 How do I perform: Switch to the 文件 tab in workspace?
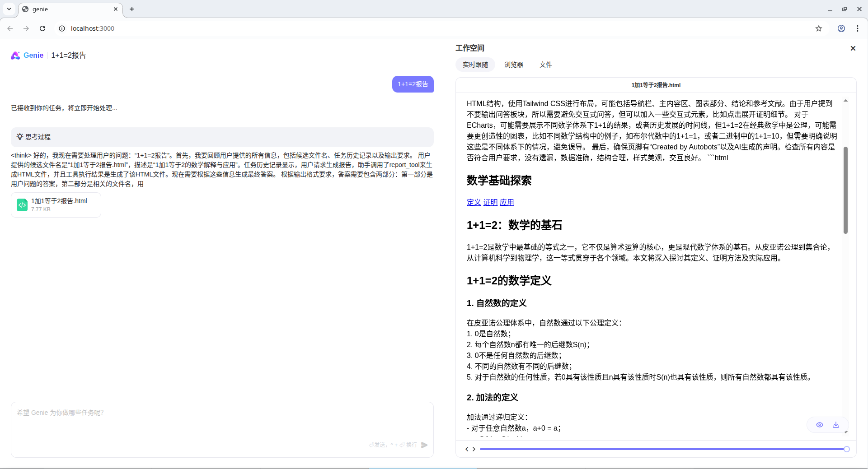pos(545,65)
